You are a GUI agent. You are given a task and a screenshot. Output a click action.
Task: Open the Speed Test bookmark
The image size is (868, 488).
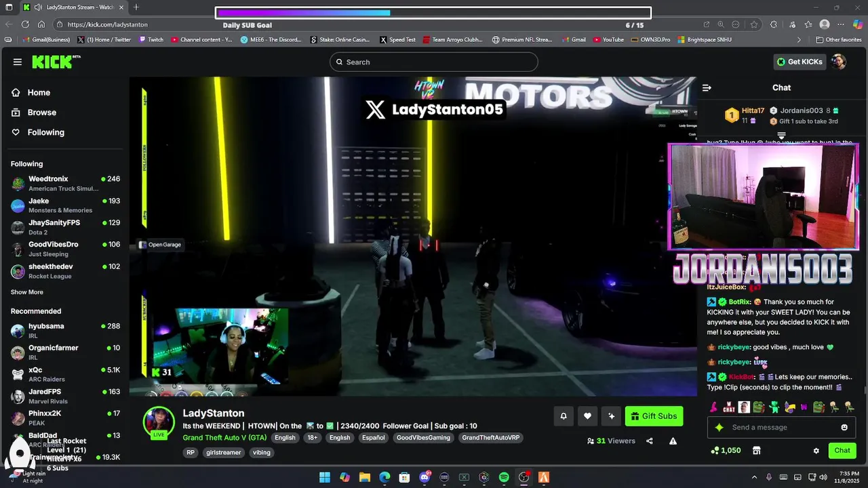pyautogui.click(x=397, y=39)
